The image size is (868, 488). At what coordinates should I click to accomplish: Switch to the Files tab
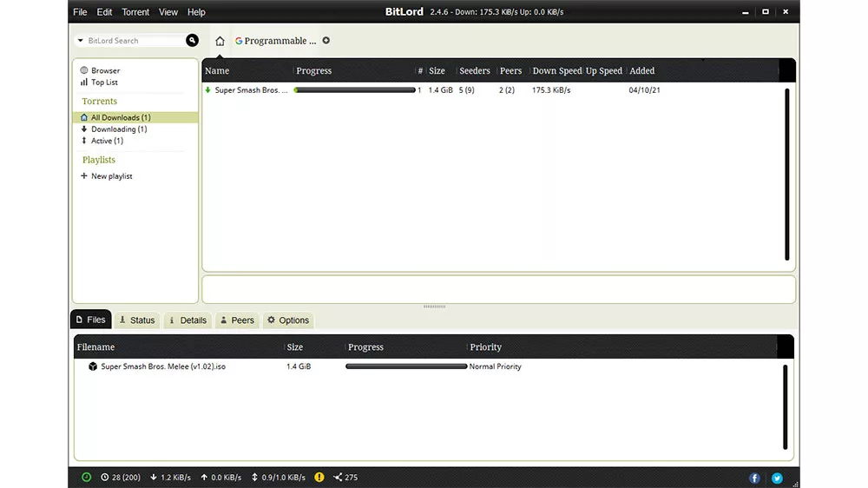pos(91,320)
